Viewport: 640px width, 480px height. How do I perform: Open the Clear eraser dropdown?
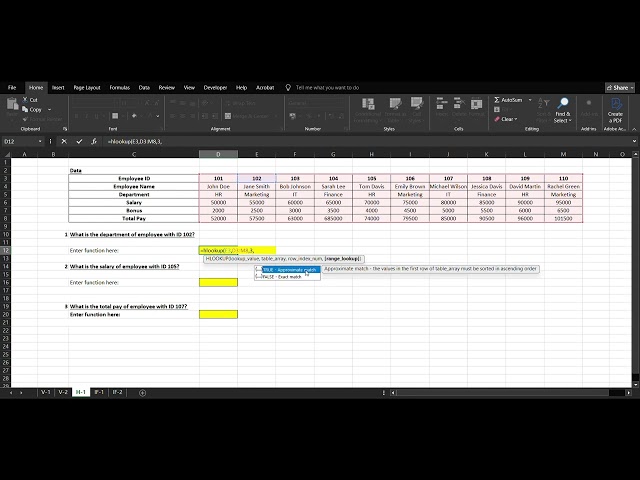506,119
